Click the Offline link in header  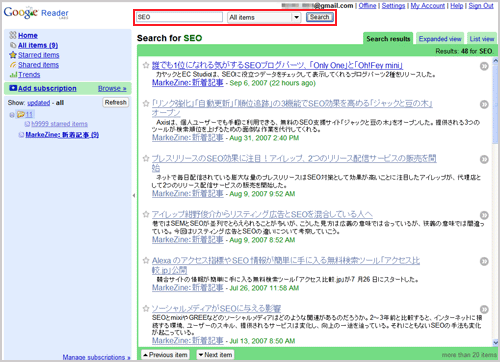tap(367, 6)
